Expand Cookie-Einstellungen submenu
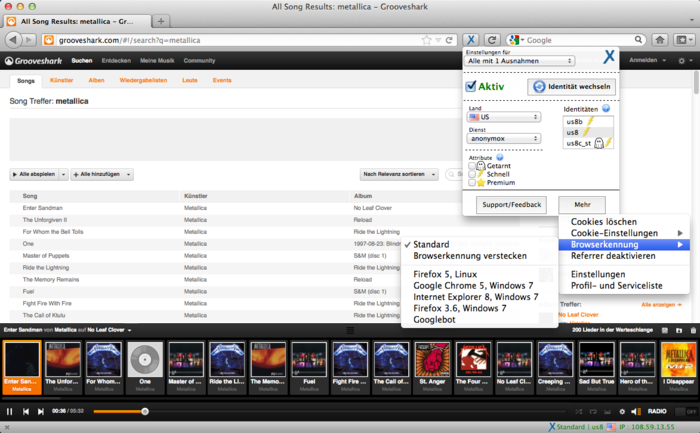This screenshot has width=700, height=433. coord(624,233)
